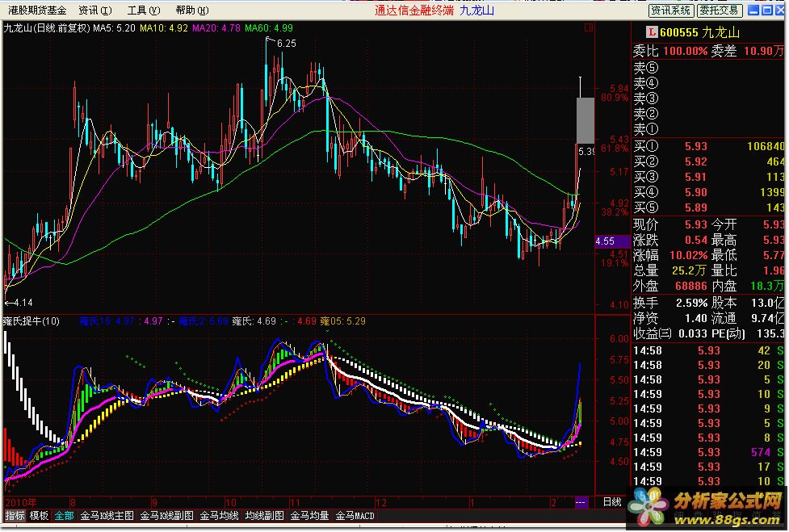This screenshot has width=789, height=532.
Task: Click the 涨跌 0.54 value
Action: point(696,240)
